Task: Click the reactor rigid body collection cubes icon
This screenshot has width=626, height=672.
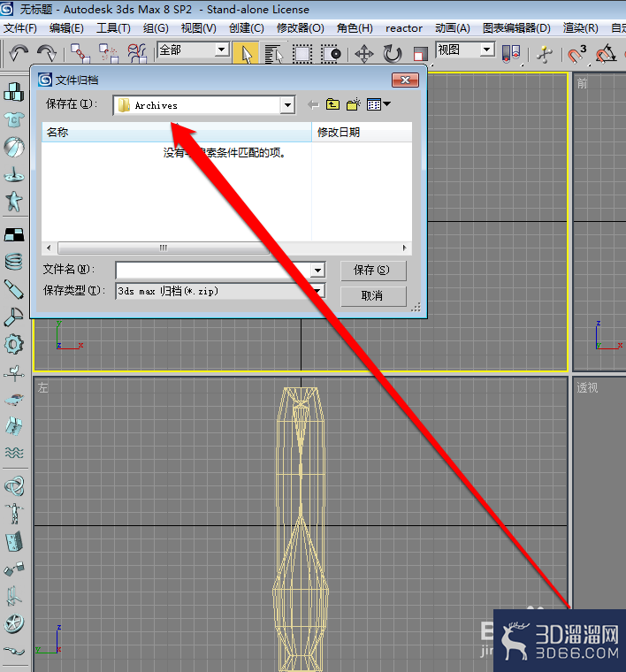Action: click(14, 91)
